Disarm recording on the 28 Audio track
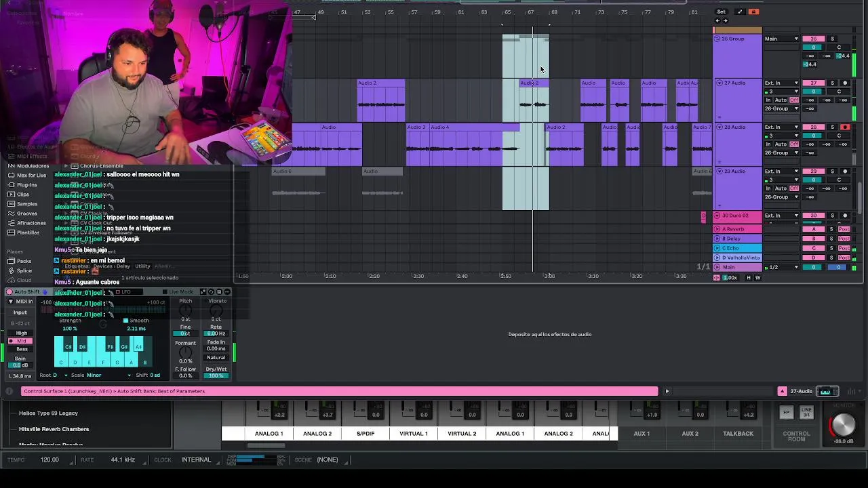The image size is (868, 488). click(845, 127)
